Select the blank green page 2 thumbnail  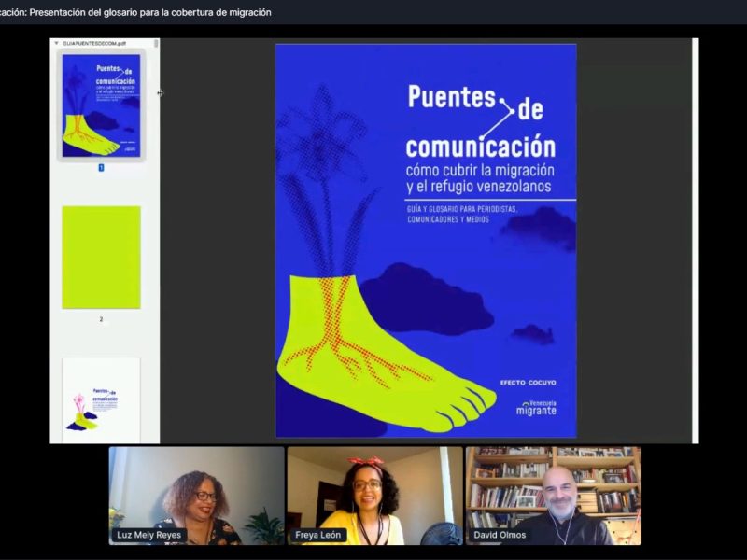click(101, 258)
